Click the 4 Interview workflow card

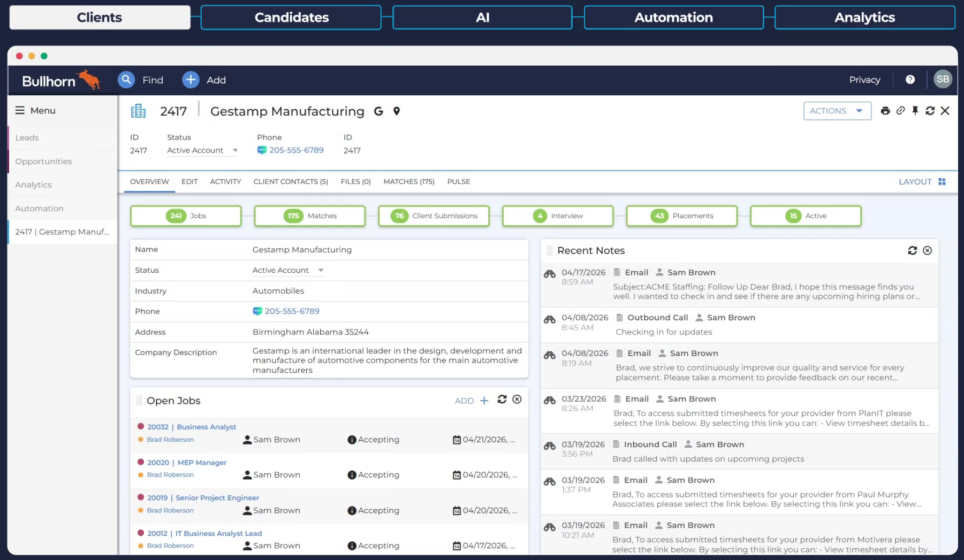pyautogui.click(x=558, y=216)
